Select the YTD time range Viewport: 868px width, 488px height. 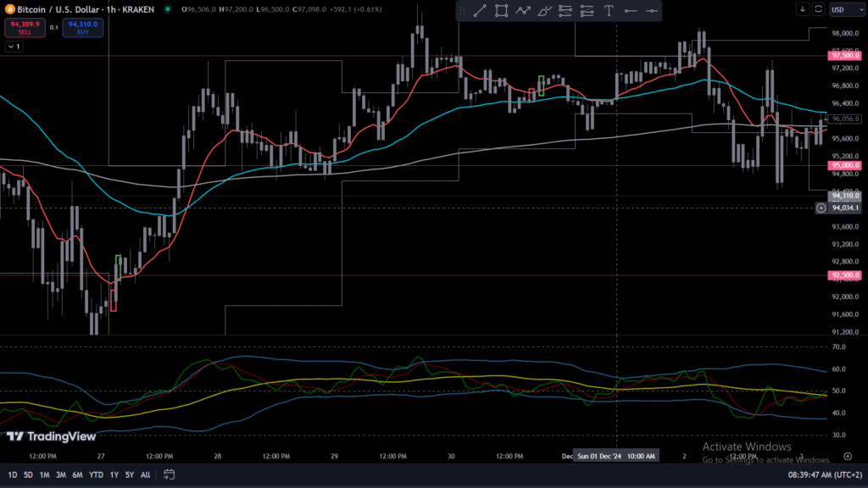[x=96, y=474]
